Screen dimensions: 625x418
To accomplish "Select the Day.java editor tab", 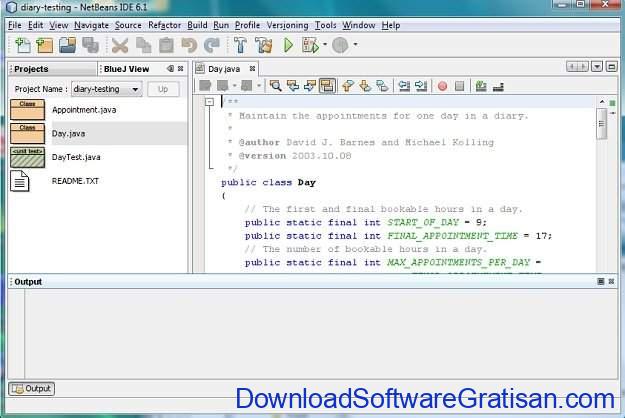I will click(224, 69).
